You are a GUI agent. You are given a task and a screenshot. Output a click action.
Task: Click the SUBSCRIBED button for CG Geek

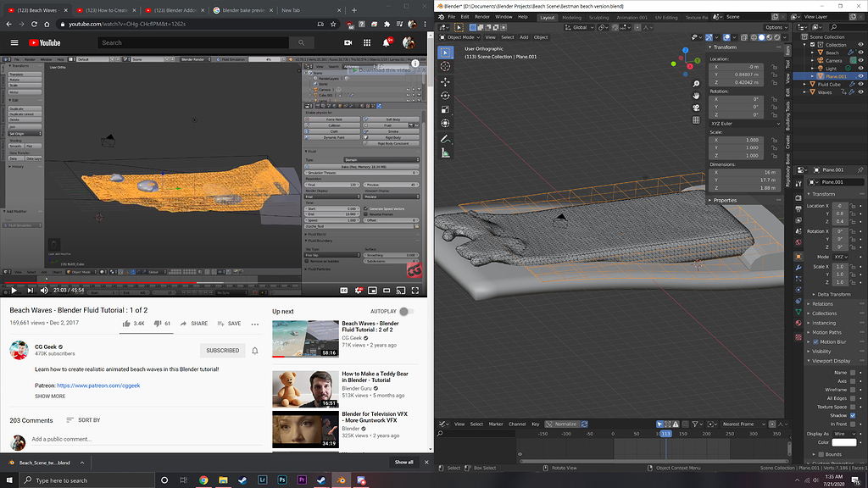(x=222, y=350)
